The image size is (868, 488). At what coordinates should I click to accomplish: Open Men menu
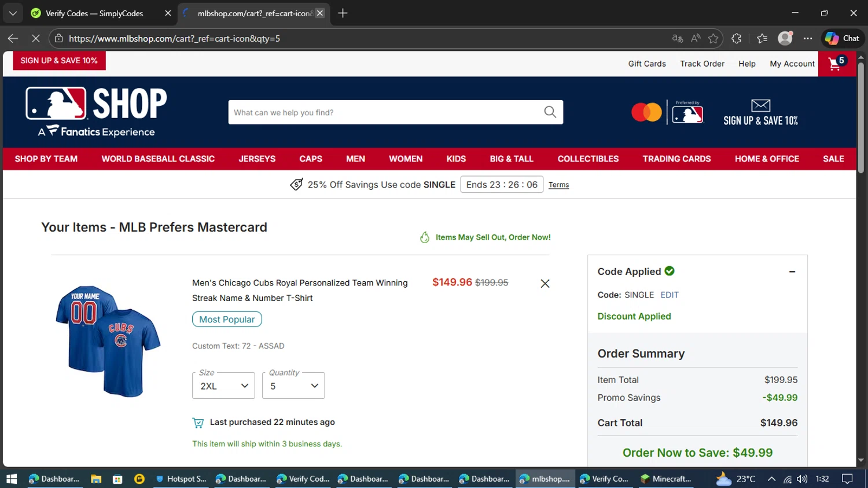coord(355,159)
